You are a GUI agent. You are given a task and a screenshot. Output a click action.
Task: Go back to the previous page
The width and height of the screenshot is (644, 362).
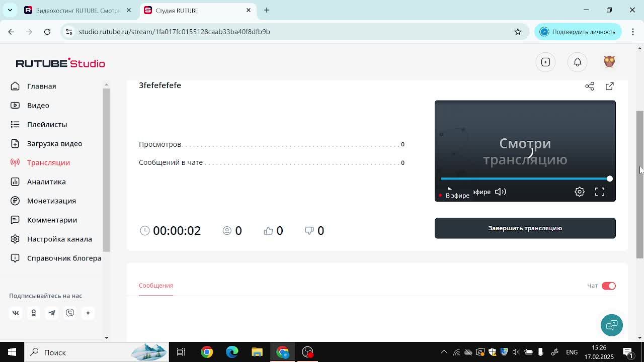pyautogui.click(x=11, y=32)
